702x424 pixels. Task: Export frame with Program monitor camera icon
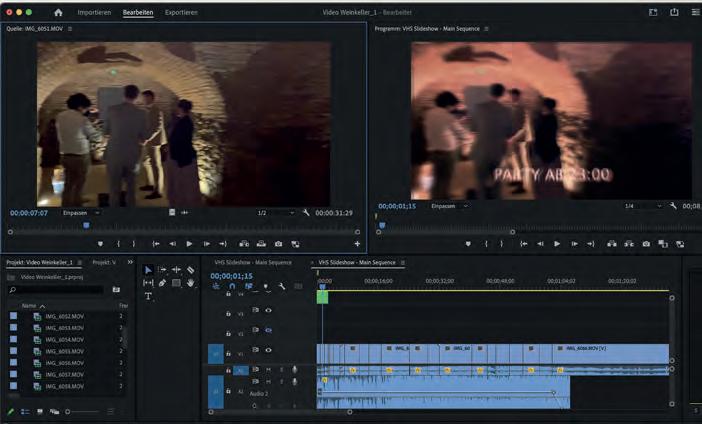click(x=646, y=244)
